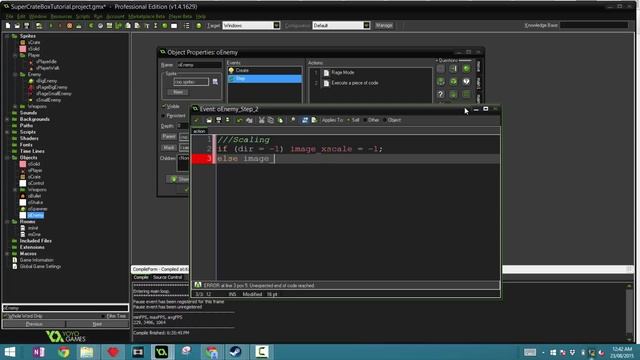Open Google Chrome from the taskbar
The image size is (640, 360).
(x=63, y=352)
